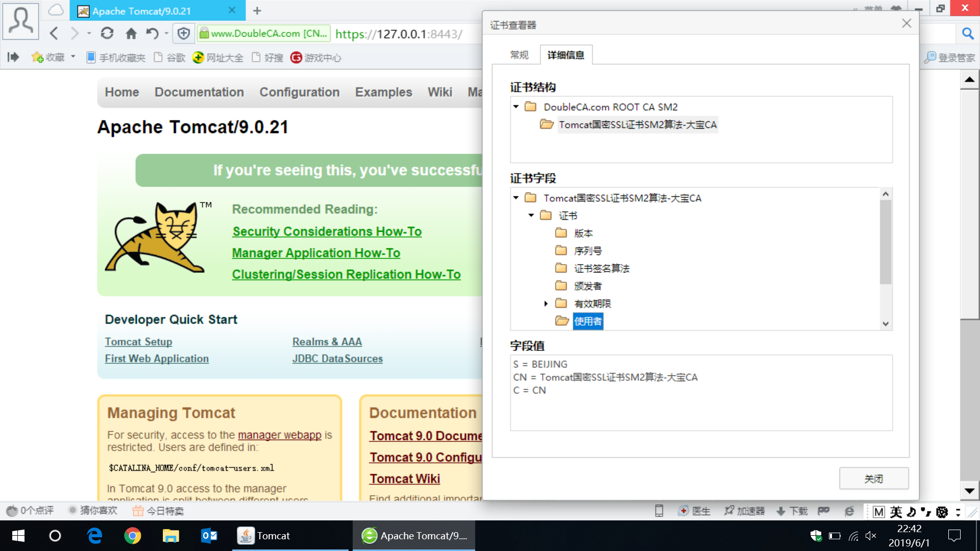Image resolution: width=980 pixels, height=551 pixels.
Task: Select the 证书签名算法 field
Action: point(601,268)
